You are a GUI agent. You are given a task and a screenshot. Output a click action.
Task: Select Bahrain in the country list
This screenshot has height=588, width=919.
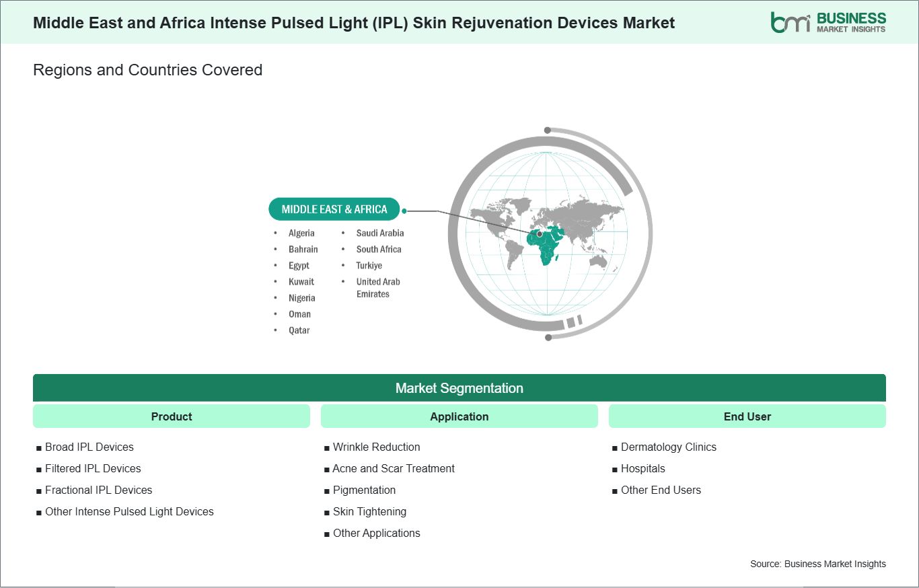pyautogui.click(x=303, y=249)
